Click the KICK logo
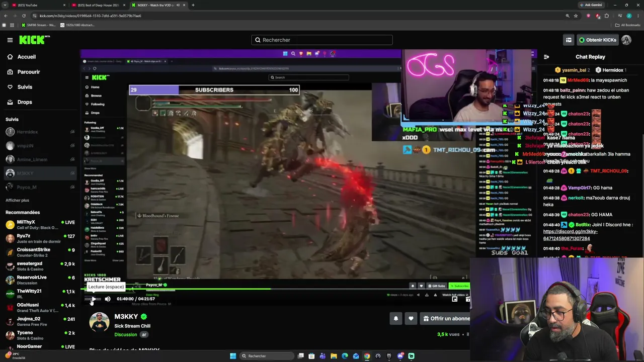The width and height of the screenshot is (644, 362). (x=34, y=40)
